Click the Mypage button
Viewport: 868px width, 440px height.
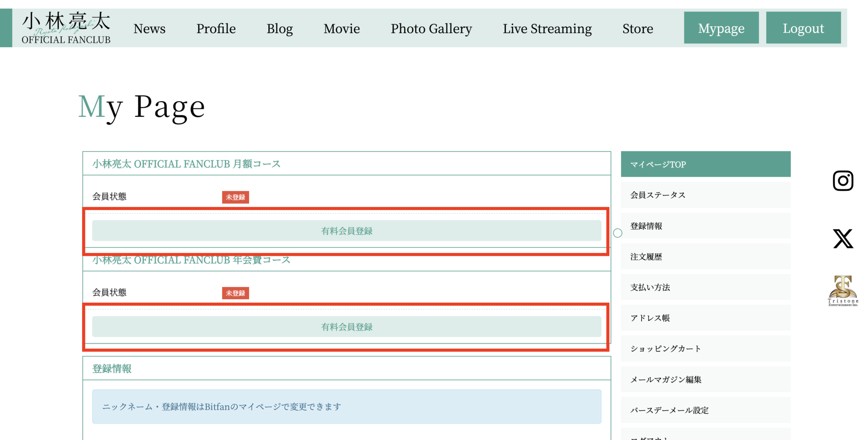[x=721, y=28]
